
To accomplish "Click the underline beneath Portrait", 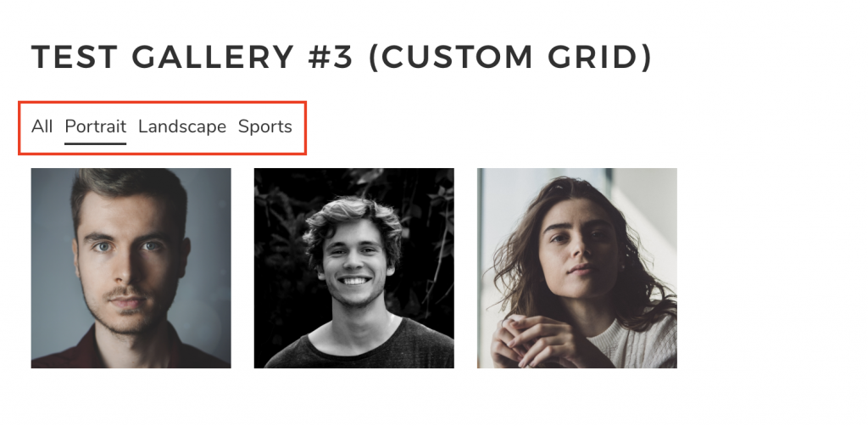I will [x=95, y=143].
